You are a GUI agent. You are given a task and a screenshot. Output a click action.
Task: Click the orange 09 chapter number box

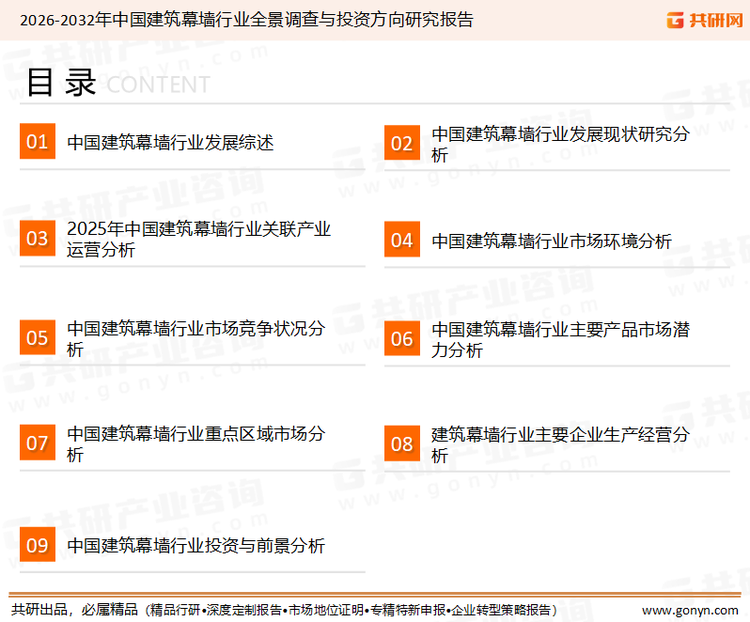point(37,544)
